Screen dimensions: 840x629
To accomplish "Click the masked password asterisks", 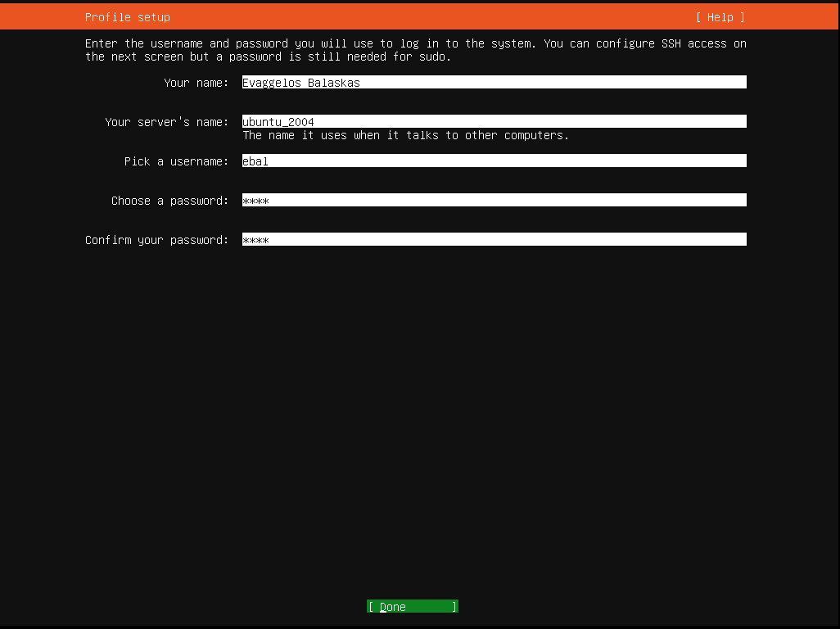I will [x=255, y=200].
